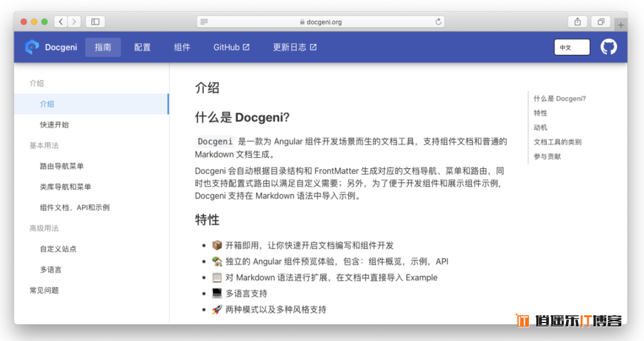The width and height of the screenshot is (644, 341).
Task: Open 路由导航菜单 in the sidebar
Action: click(61, 166)
